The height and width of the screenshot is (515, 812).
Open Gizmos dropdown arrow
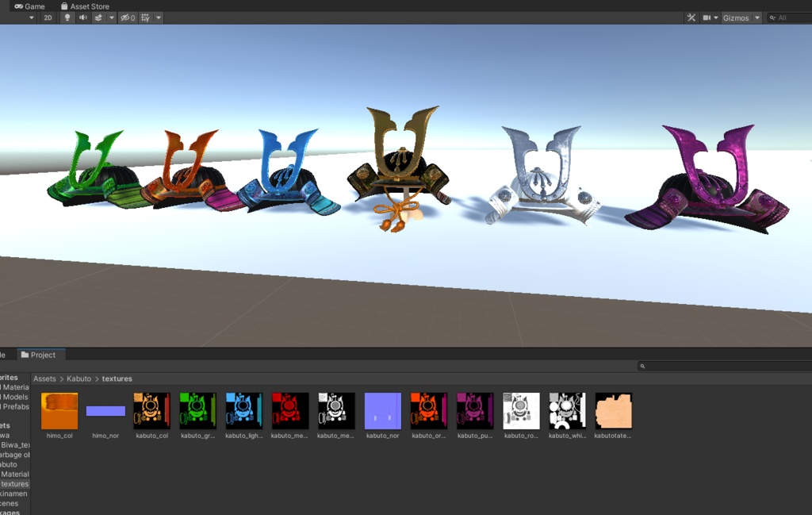[757, 17]
